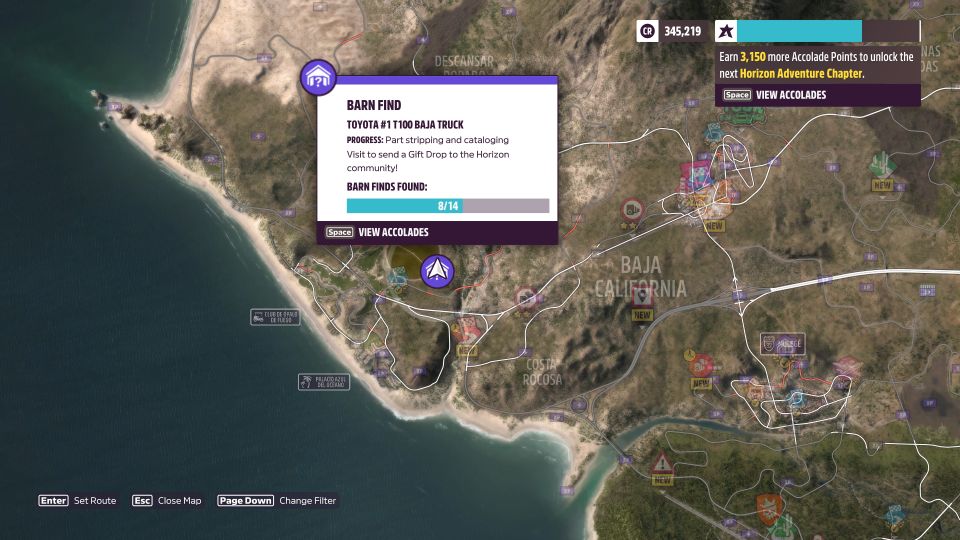Screen dimensions: 960x540
Task: Select the teal event icon below the player marker
Action: pos(397,277)
